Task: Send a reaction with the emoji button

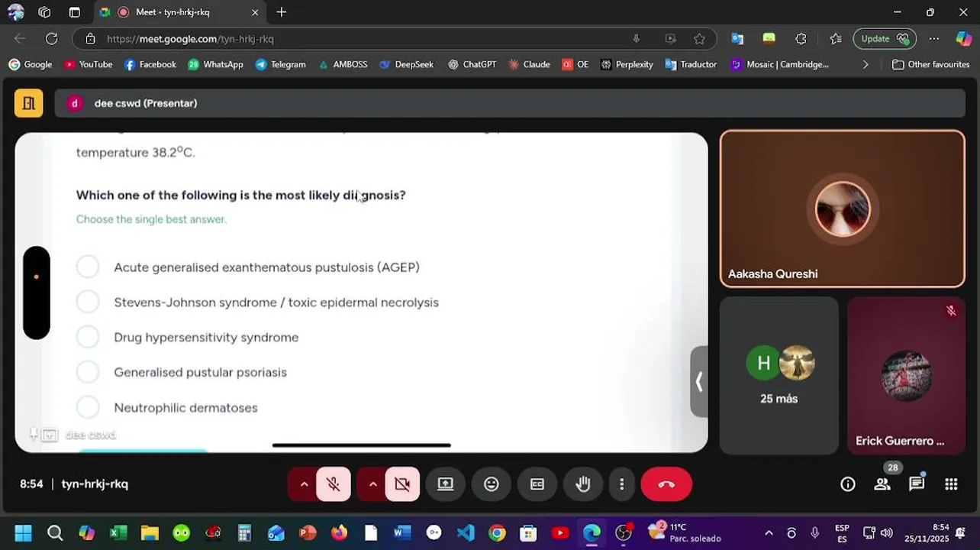Action: point(492,484)
